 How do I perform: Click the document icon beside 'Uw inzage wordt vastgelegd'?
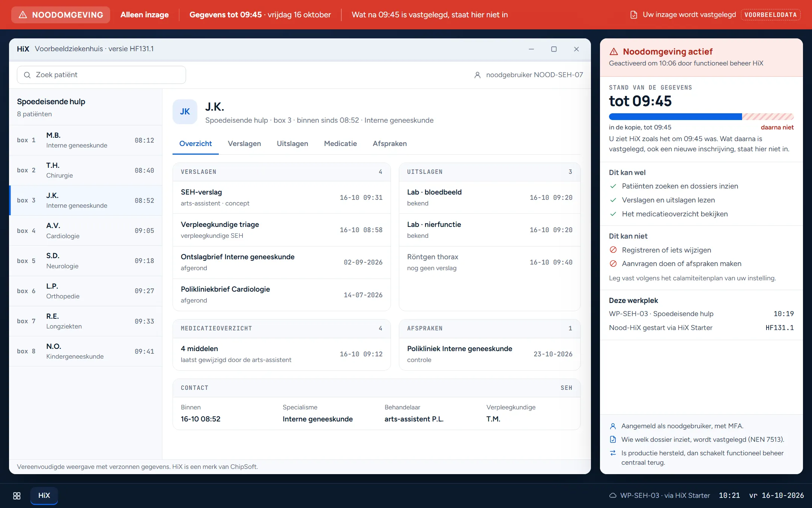(634, 15)
